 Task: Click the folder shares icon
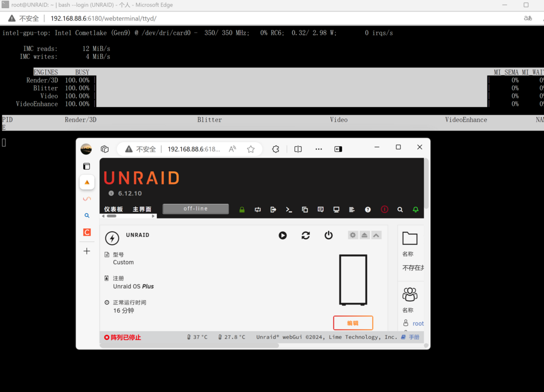pos(410,238)
